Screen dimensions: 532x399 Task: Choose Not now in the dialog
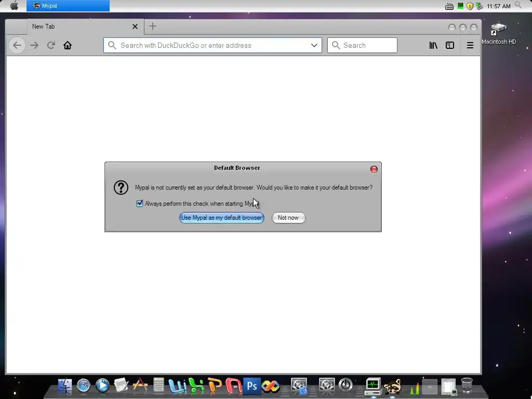tap(288, 218)
